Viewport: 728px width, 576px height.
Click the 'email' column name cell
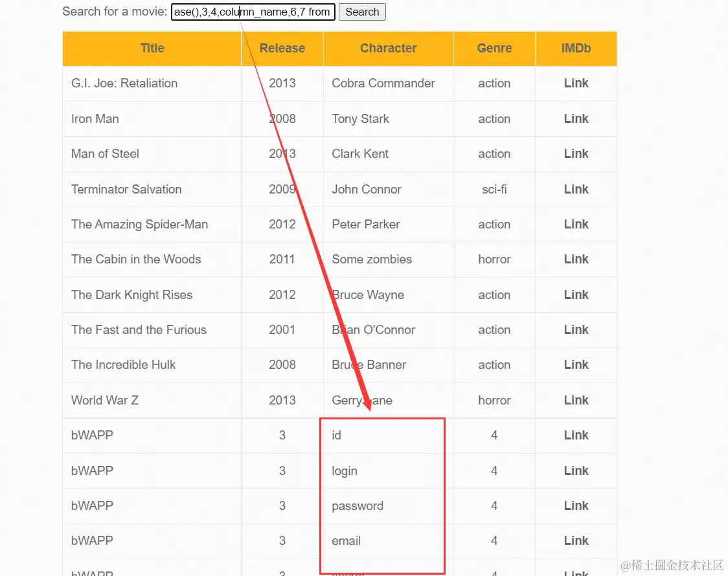(x=389, y=541)
